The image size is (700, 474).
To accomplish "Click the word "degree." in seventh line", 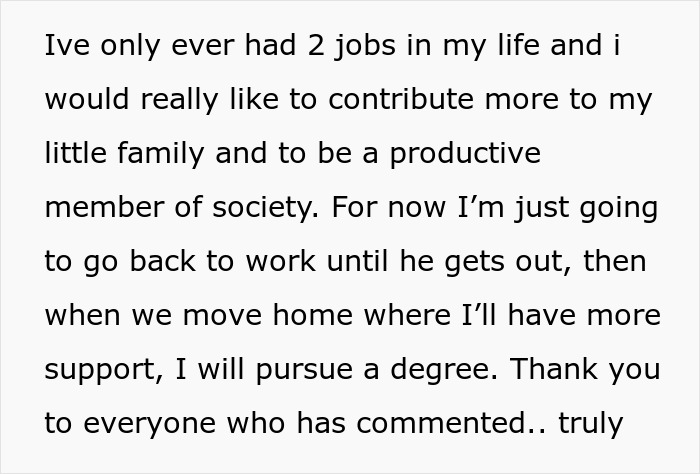I will coord(444,370).
